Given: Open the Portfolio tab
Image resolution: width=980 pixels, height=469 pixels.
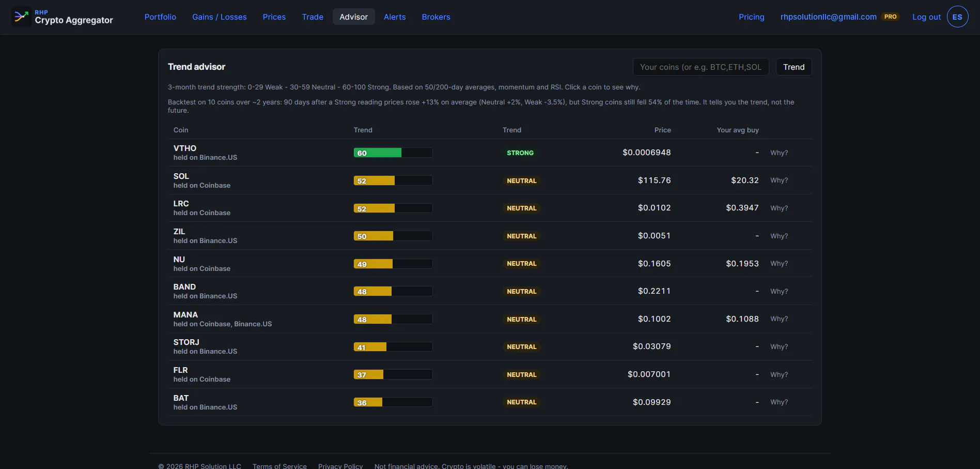Looking at the screenshot, I should 160,17.
